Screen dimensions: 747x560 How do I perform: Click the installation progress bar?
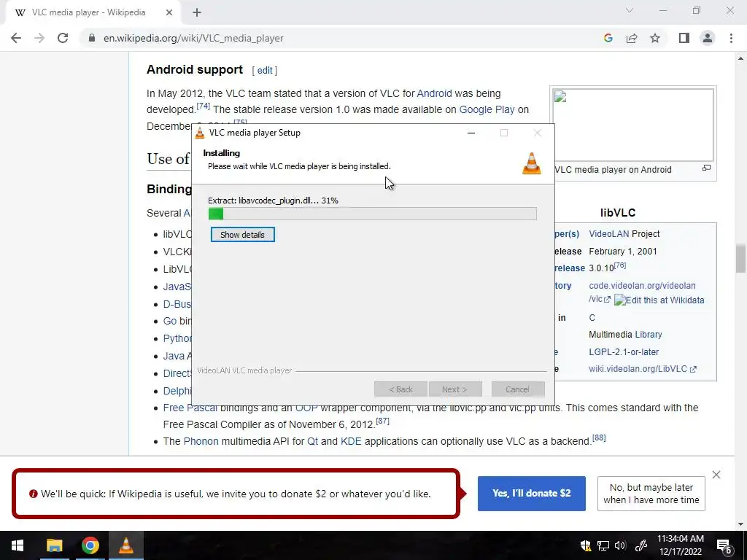pyautogui.click(x=373, y=214)
